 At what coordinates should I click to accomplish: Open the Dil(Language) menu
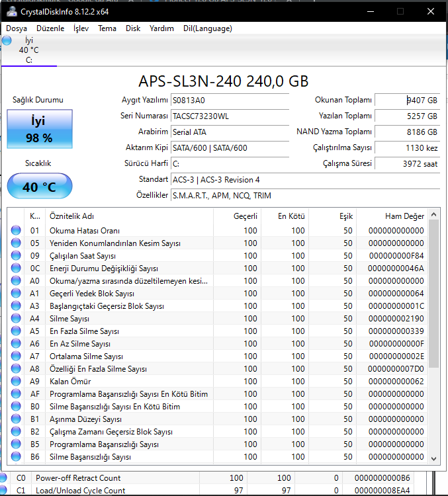coord(207,28)
